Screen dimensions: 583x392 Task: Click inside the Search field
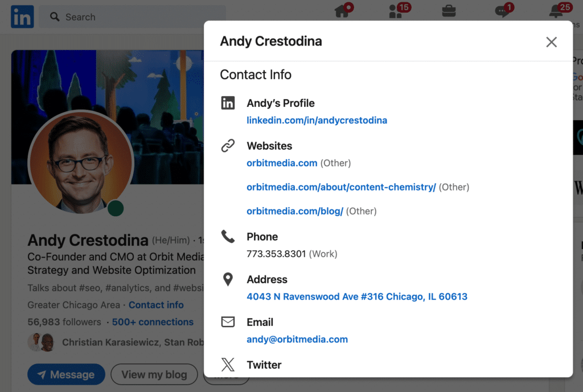137,17
